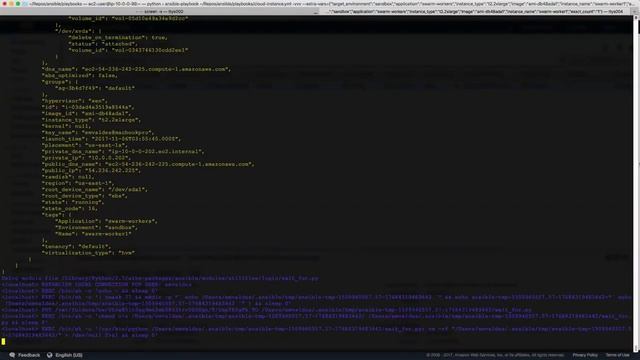Click the "kernel": null line
Image resolution: width=640 pixels, height=360 pixels.
coord(67,126)
